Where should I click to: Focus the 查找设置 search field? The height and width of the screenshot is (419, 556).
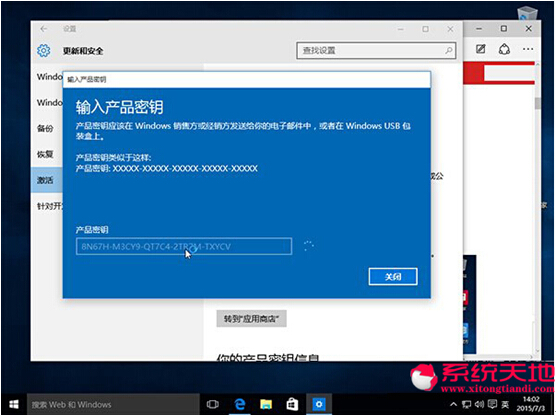click(x=376, y=51)
